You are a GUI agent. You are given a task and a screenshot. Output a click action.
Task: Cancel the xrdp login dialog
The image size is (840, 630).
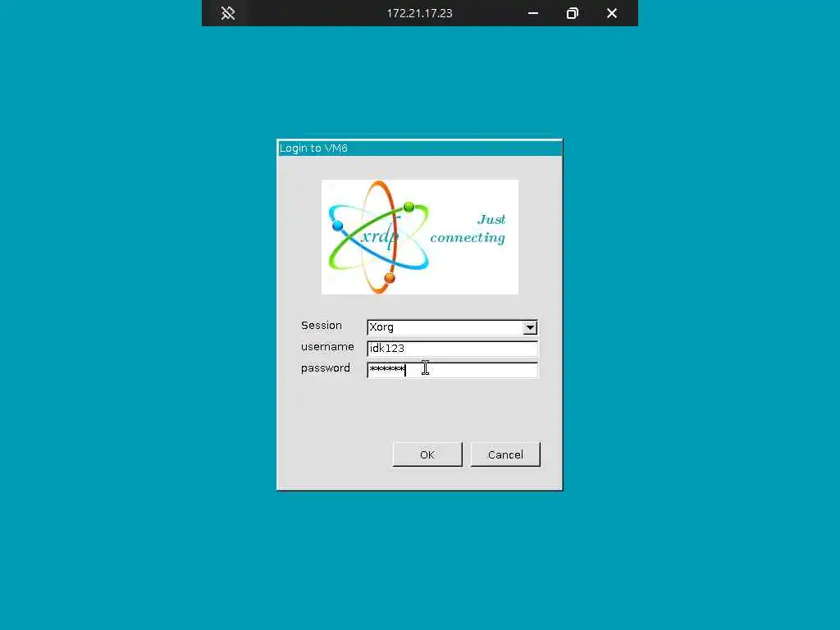(x=505, y=454)
